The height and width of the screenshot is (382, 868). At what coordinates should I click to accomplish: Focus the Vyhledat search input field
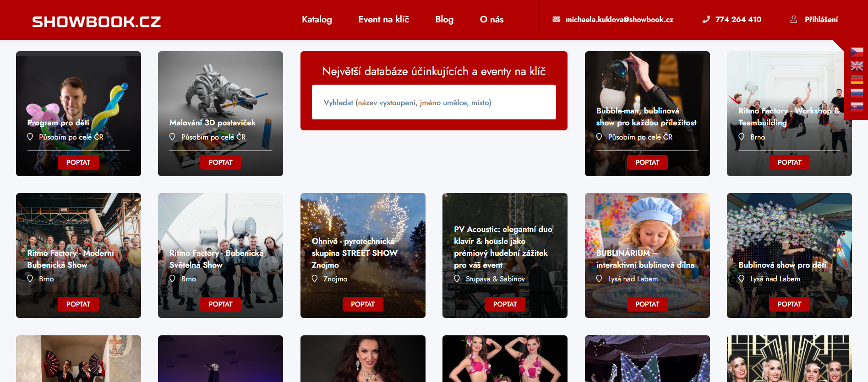tap(434, 102)
